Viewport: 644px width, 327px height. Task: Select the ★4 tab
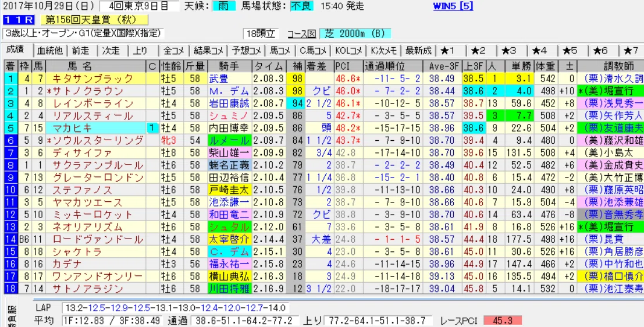coord(540,51)
